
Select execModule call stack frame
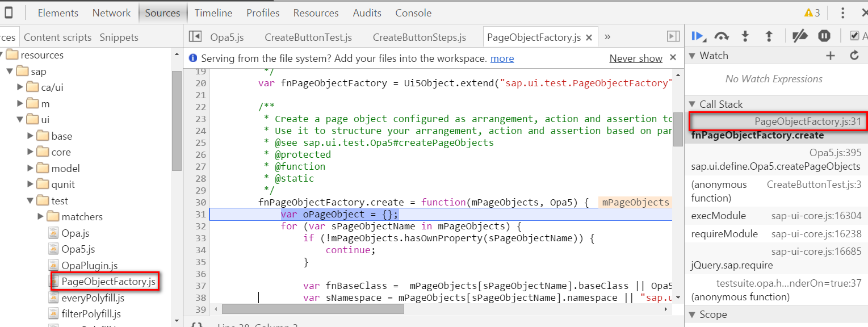777,216
